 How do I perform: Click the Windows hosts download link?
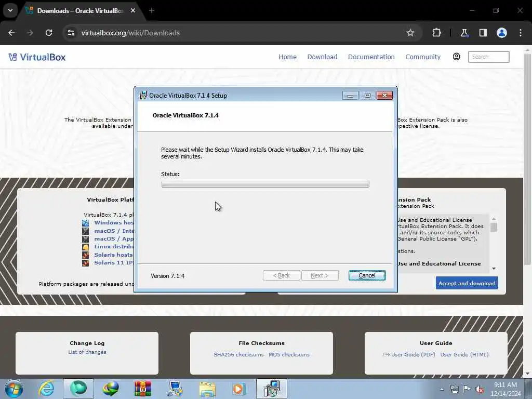pos(114,222)
